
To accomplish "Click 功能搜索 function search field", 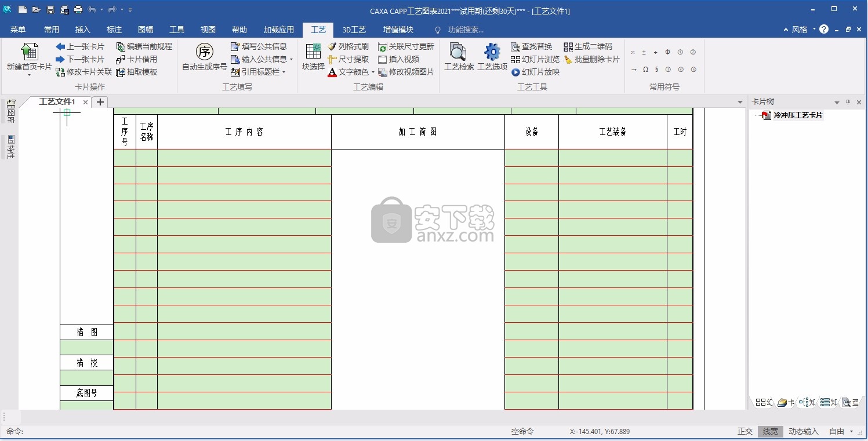I will (466, 30).
